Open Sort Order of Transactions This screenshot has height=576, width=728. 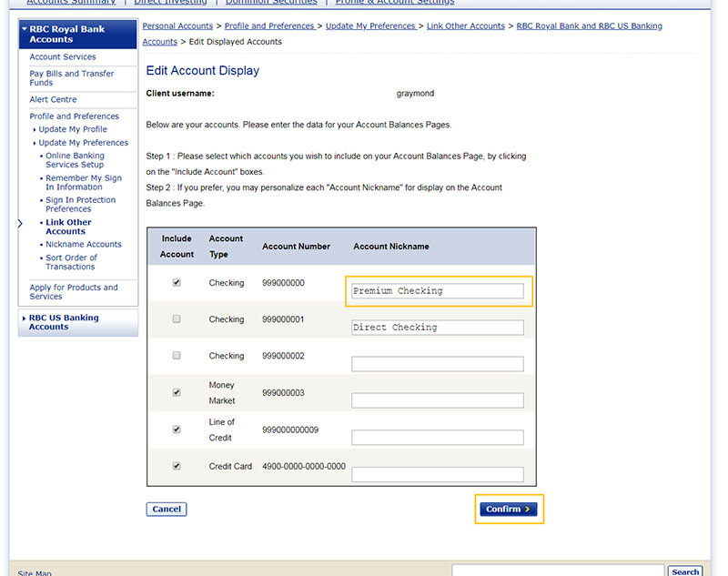(x=71, y=262)
